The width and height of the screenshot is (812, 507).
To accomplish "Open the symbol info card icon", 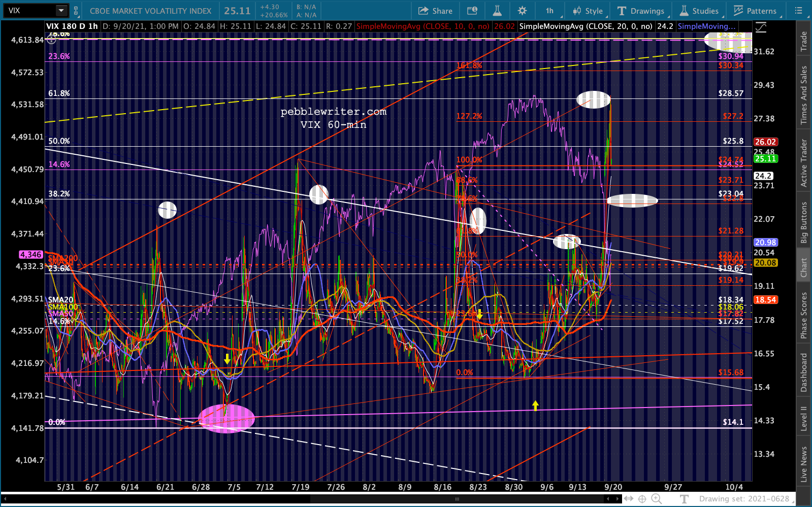I will pyautogui.click(x=472, y=11).
